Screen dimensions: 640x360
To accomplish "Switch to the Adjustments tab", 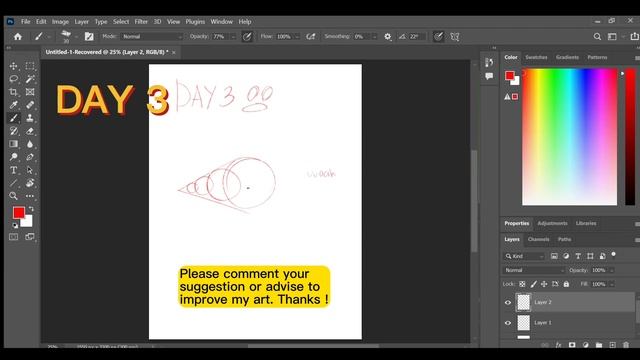I will (552, 224).
